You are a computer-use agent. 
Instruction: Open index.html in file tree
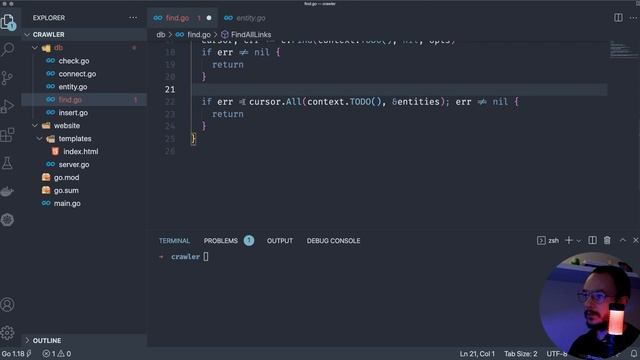[x=81, y=151]
